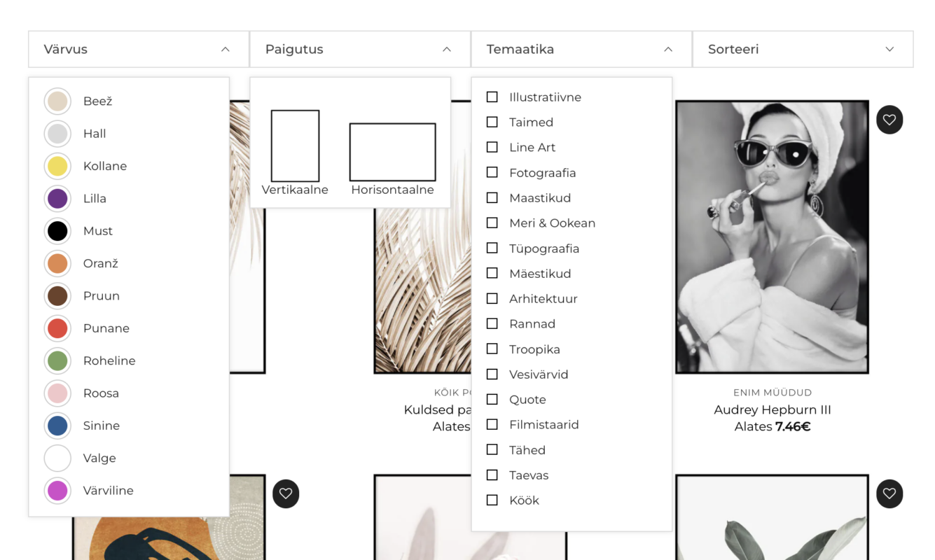
Task: Open the abstract orange and blue poster
Action: [x=169, y=539]
